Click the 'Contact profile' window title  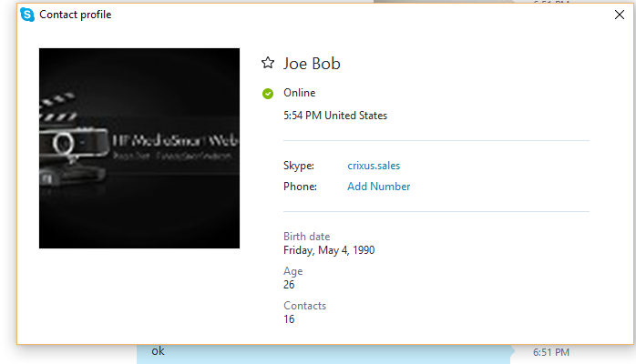(x=75, y=15)
